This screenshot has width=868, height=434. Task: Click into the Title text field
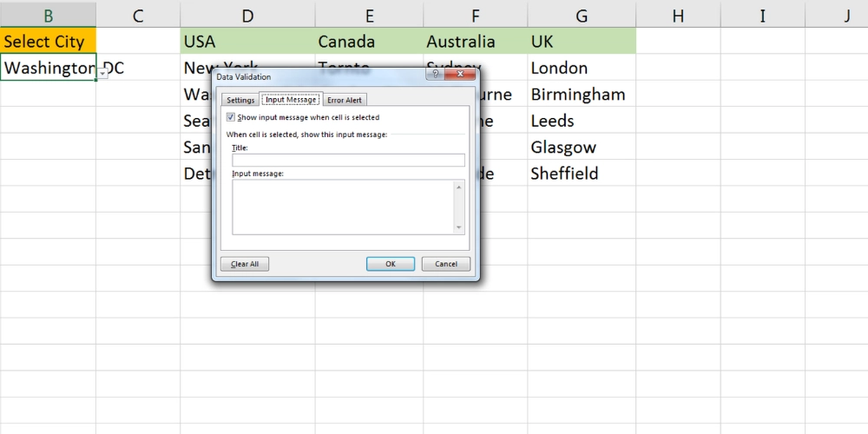tap(348, 160)
